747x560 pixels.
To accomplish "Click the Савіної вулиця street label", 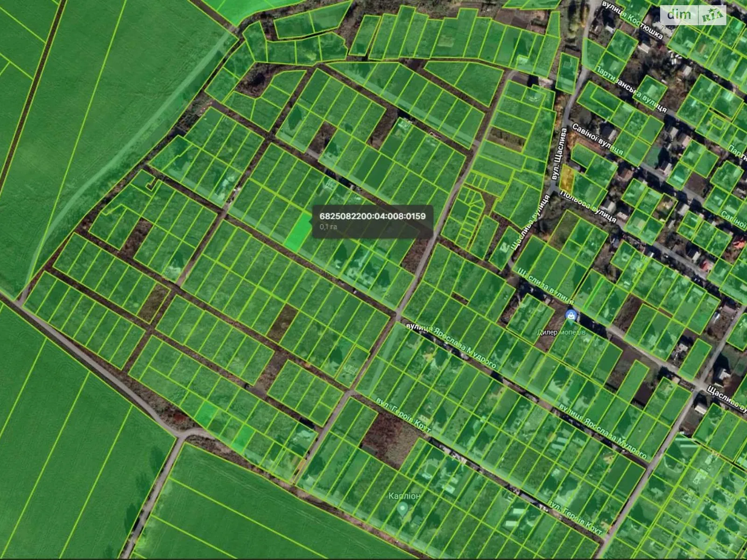I will point(598,139).
